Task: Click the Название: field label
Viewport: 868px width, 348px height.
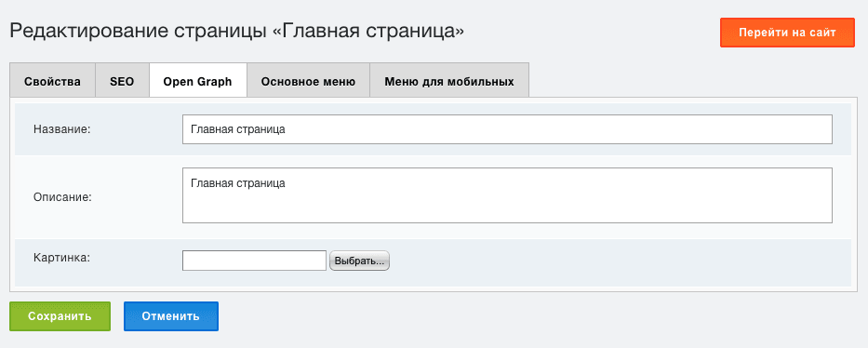Action: [61, 129]
